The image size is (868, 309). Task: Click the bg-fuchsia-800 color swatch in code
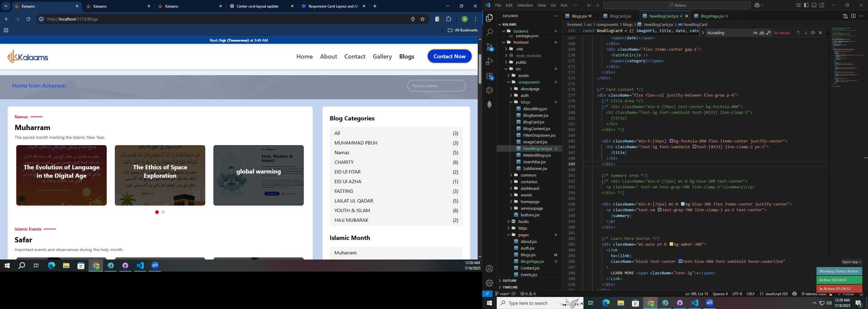671,141
